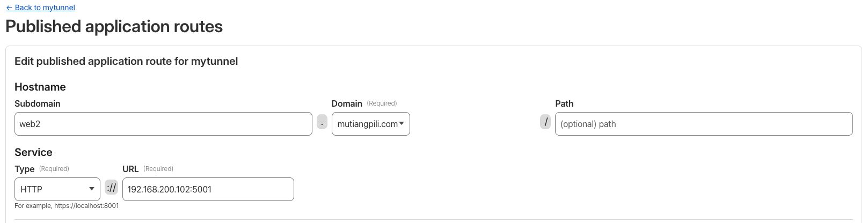Select the URL field with 192.168.200.102:5001
The width and height of the screenshot is (868, 223).
(208, 189)
